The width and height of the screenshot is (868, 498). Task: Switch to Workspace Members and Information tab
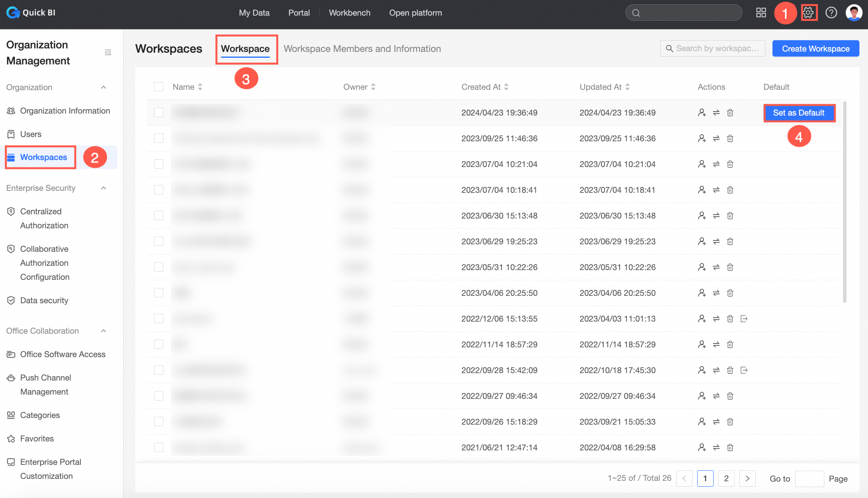tap(362, 49)
